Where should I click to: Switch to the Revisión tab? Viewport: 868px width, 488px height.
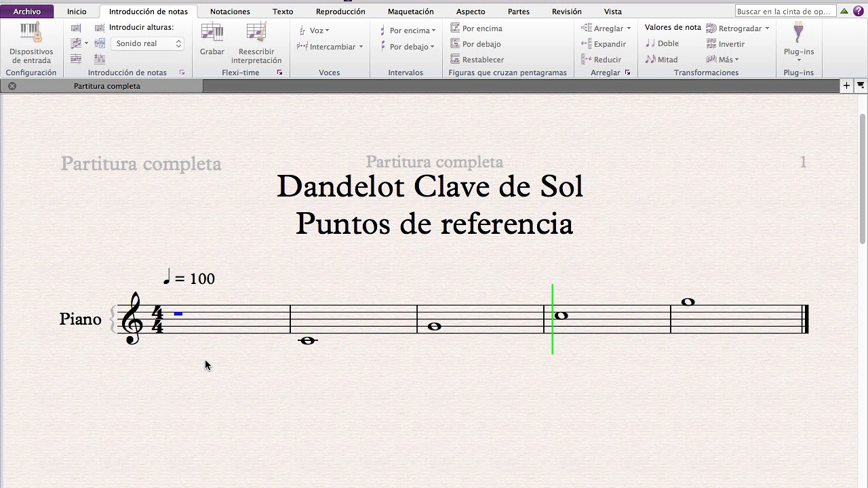click(x=567, y=12)
